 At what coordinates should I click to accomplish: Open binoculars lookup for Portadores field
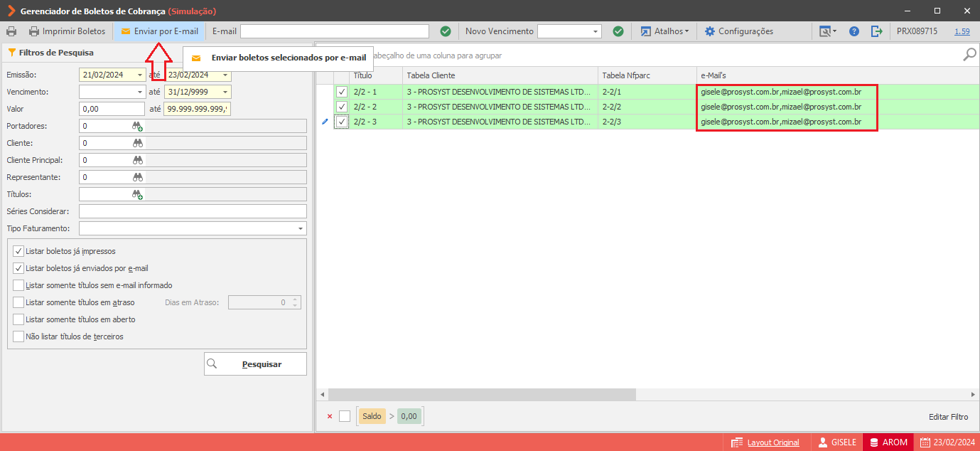click(138, 126)
